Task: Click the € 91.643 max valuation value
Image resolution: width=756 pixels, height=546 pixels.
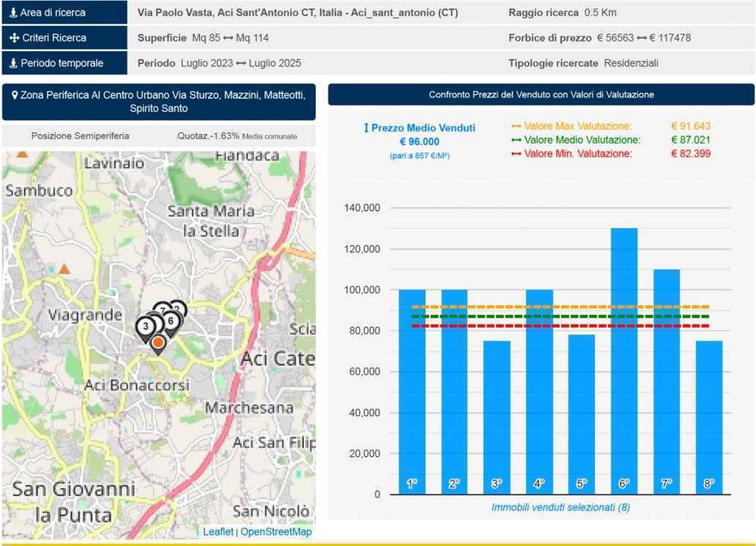Action: click(690, 127)
